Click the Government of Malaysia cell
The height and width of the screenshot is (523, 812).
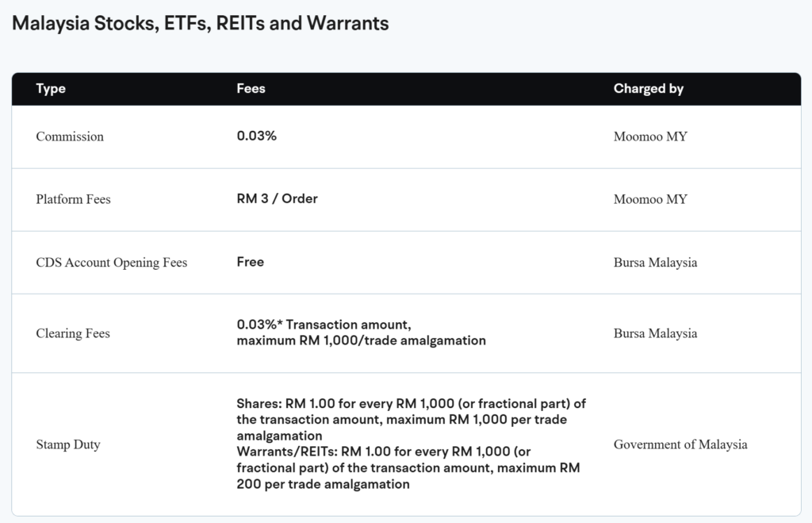click(x=680, y=444)
